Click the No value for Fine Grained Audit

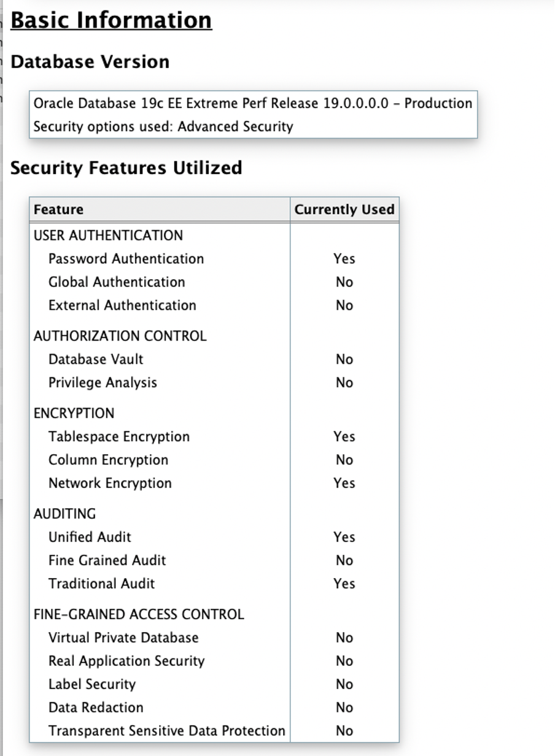click(x=344, y=561)
